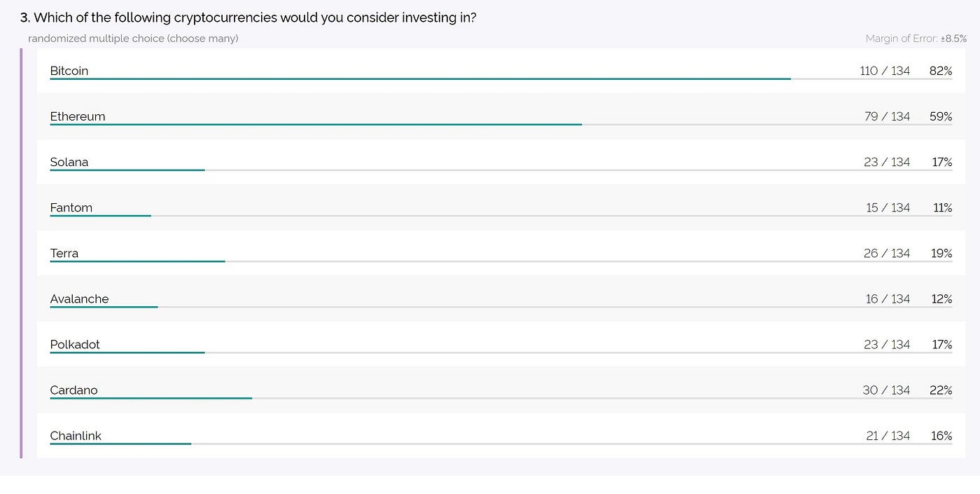Image resolution: width=980 pixels, height=494 pixels.
Task: Select the Cardano answer label
Action: [x=74, y=390]
